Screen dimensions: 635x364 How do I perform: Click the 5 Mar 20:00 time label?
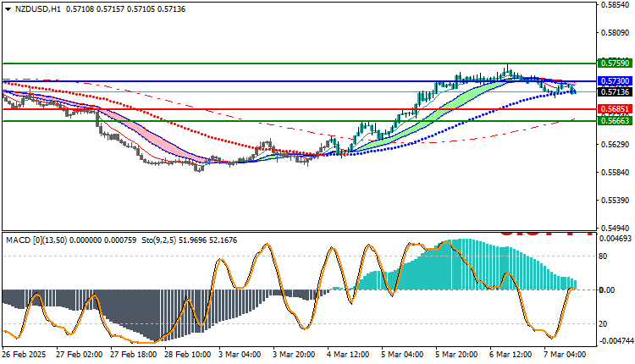tap(456, 355)
